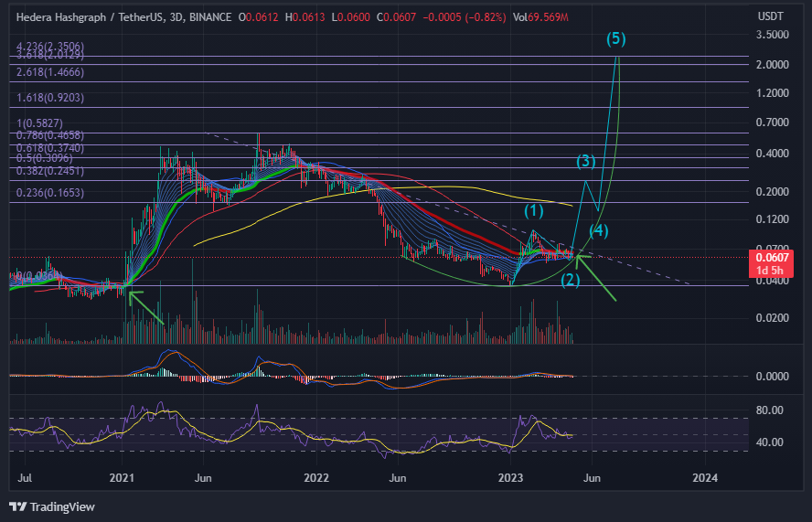Click the 2021 label on time axis
The height and width of the screenshot is (522, 812).
[x=122, y=477]
